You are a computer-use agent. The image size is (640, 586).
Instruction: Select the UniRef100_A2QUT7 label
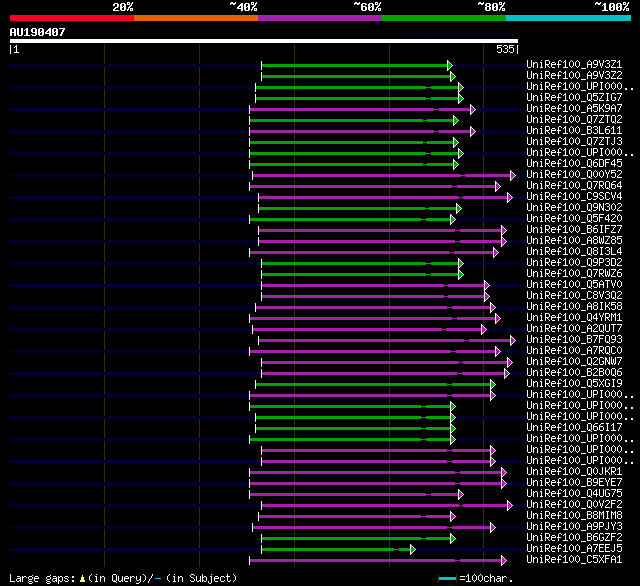(x=574, y=329)
